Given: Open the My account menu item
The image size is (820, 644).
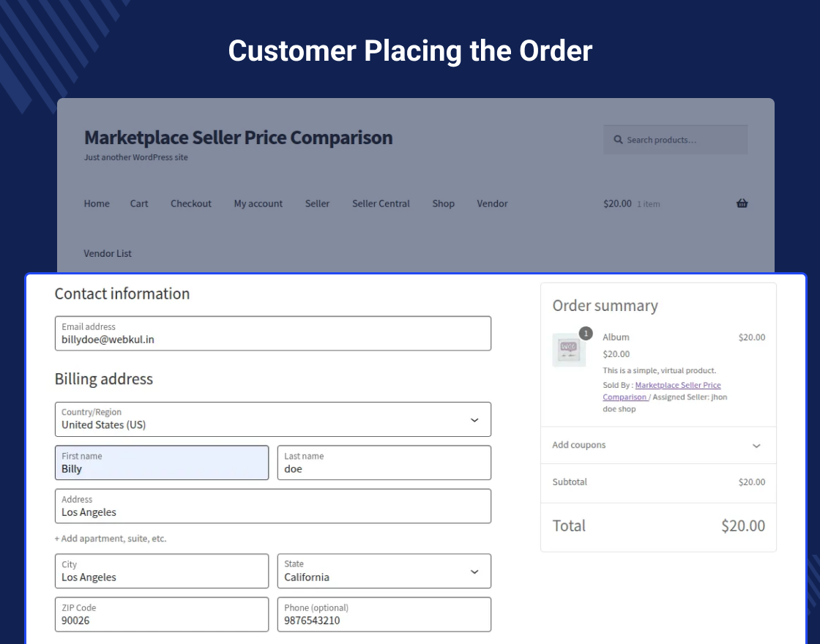Looking at the screenshot, I should [258, 203].
